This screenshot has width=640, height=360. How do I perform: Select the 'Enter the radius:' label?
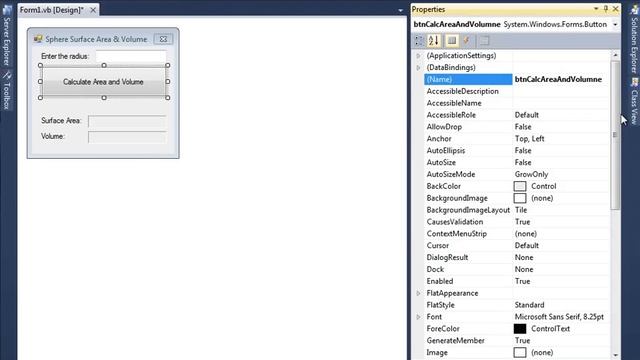[x=65, y=56]
